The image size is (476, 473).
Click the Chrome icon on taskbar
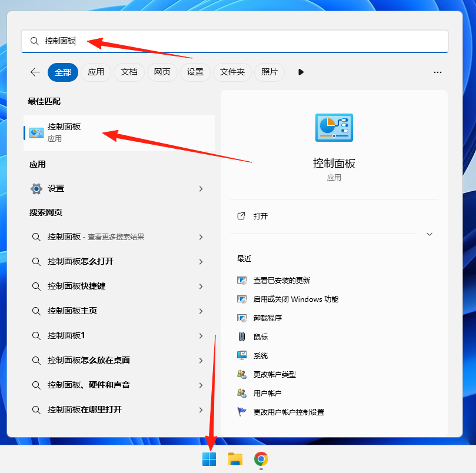click(x=261, y=459)
